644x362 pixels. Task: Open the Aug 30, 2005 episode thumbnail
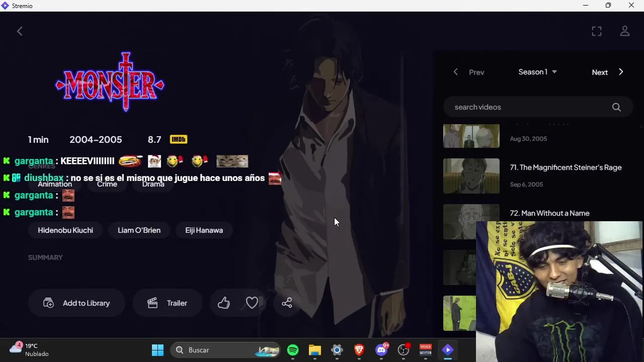pyautogui.click(x=471, y=136)
